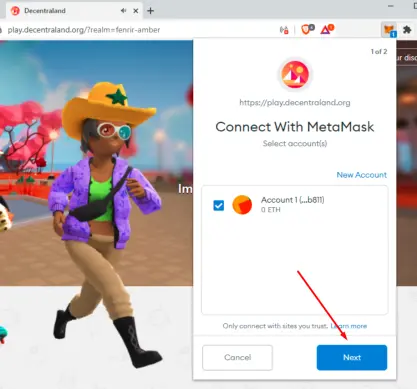Select the Decentraland tab
This screenshot has height=389, width=417.
click(74, 11)
